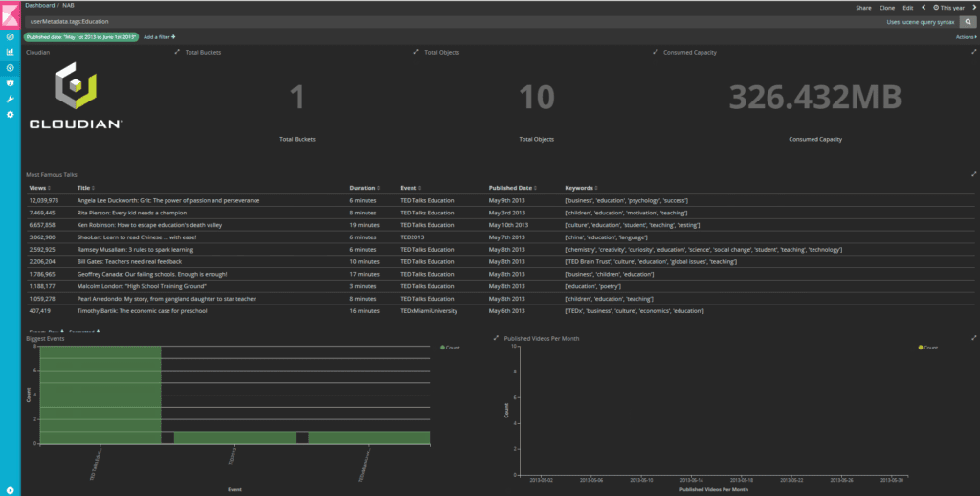Screen dimensions: 980x496
Task: Open Discover from the compass icon
Action: [x=10, y=36]
